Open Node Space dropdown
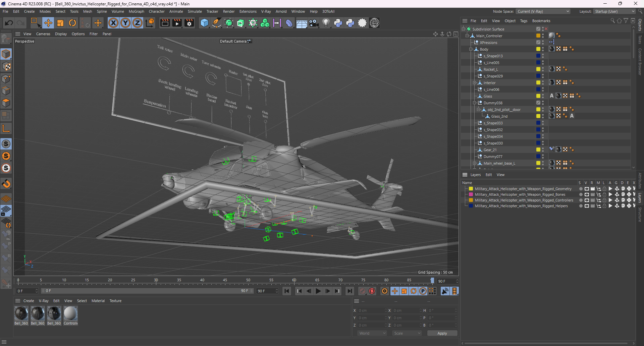Image resolution: width=644 pixels, height=346 pixels. tap(543, 11)
